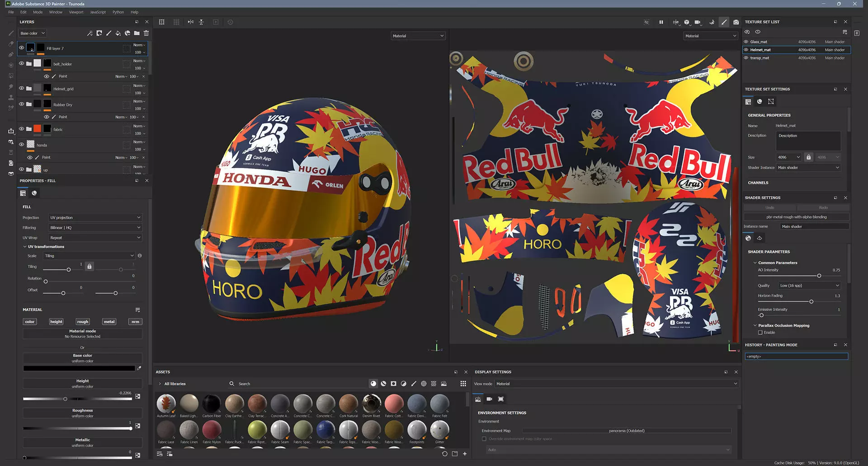Viewport: 868px width, 466px height.
Task: Adjust the Horizon Fading slider
Action: (811, 301)
